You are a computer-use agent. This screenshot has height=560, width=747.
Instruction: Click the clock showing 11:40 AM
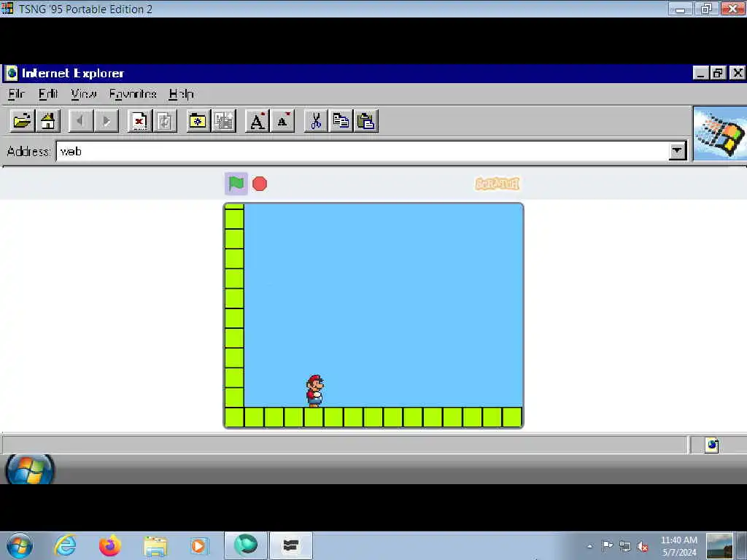(679, 546)
